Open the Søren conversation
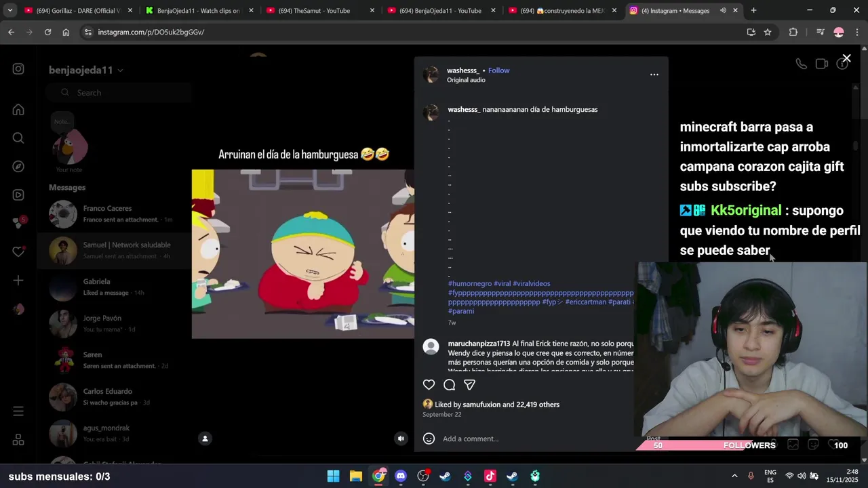 [x=114, y=360]
